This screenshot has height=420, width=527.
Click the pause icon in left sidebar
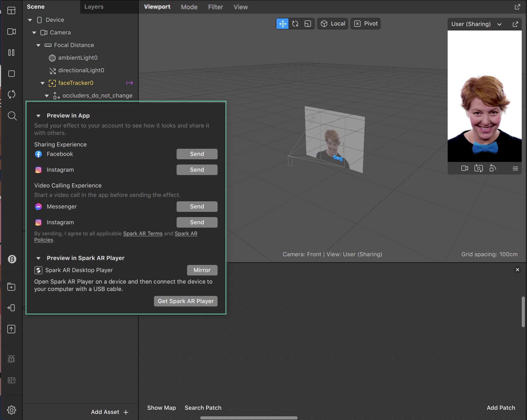coord(11,53)
